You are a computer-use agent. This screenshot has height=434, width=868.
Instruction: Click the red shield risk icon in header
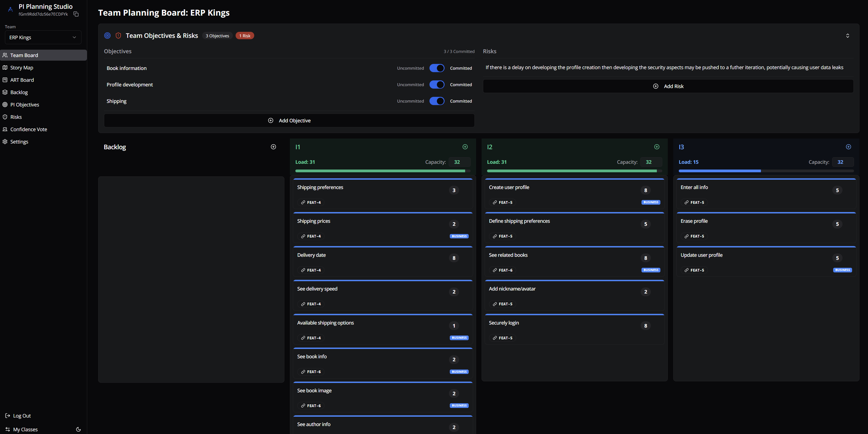[118, 35]
